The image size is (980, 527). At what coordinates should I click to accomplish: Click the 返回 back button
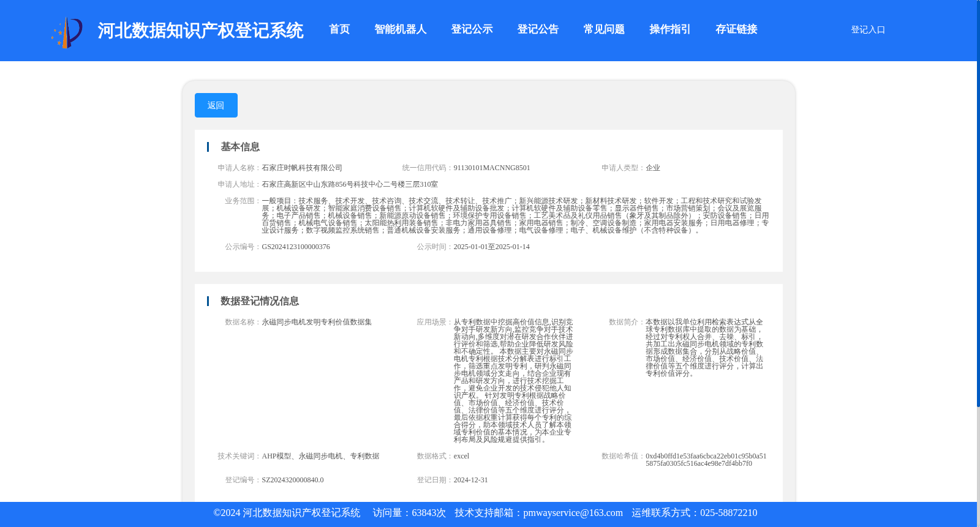(x=216, y=105)
